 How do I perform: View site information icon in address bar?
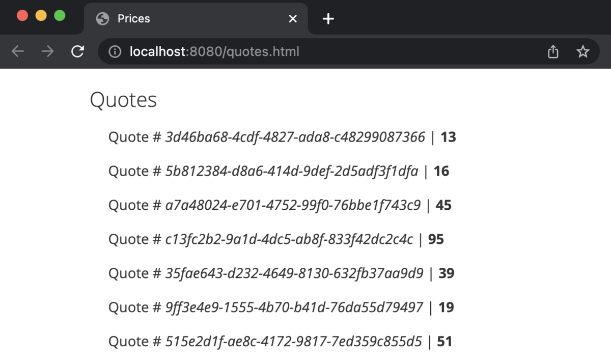point(116,51)
